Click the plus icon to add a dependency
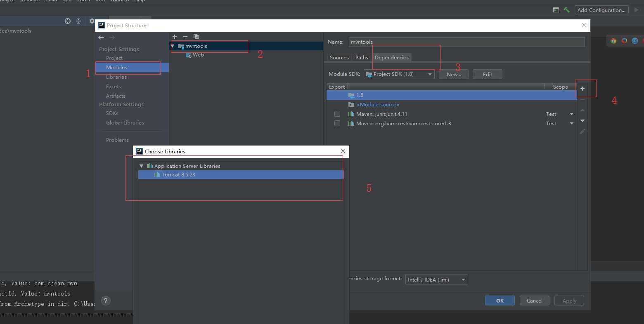This screenshot has height=324, width=644. (x=582, y=89)
